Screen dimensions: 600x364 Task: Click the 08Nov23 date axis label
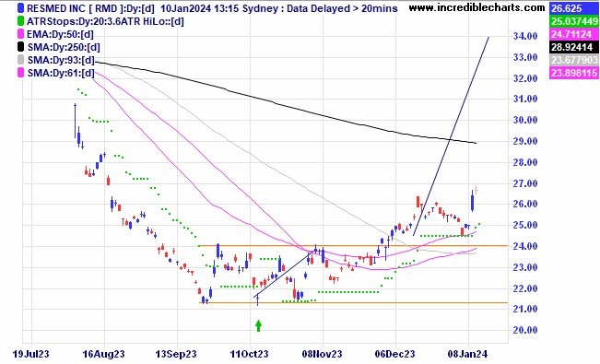(x=322, y=354)
